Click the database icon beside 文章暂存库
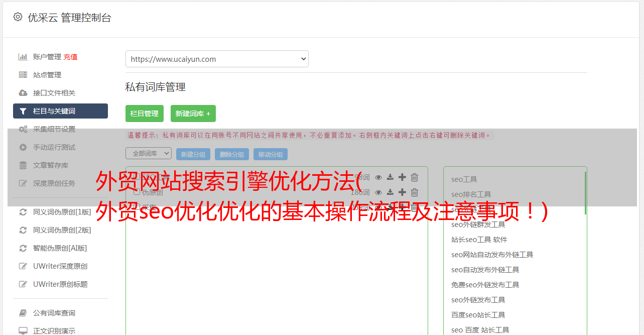Viewport: 644px width, 335px height. [23, 165]
